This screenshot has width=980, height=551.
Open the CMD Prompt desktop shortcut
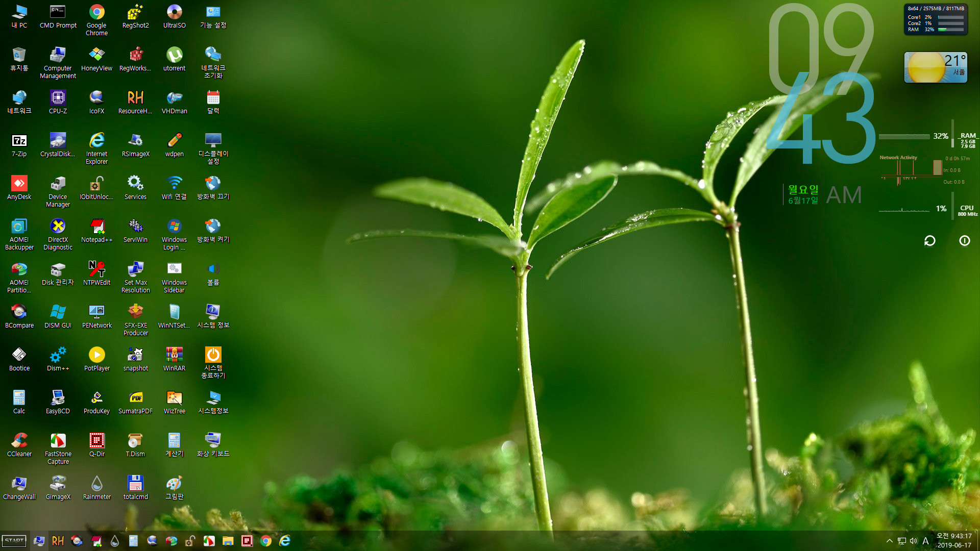tap(58, 16)
